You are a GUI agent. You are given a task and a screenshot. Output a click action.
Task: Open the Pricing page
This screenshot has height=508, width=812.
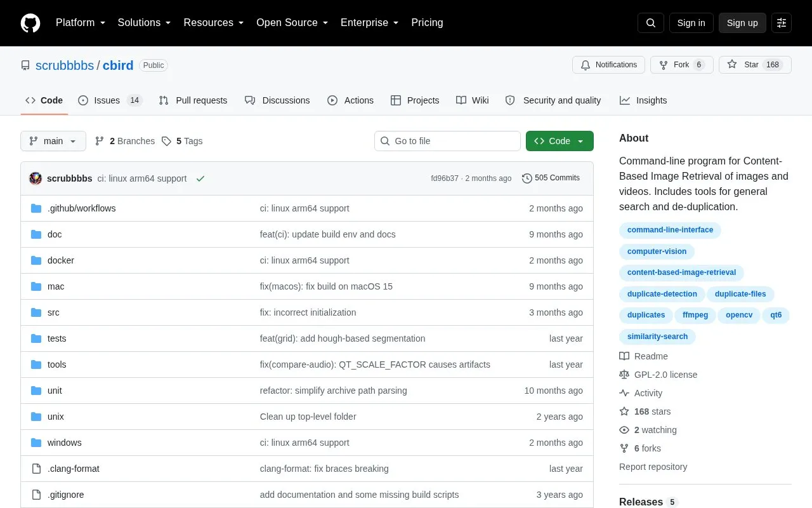427,23
